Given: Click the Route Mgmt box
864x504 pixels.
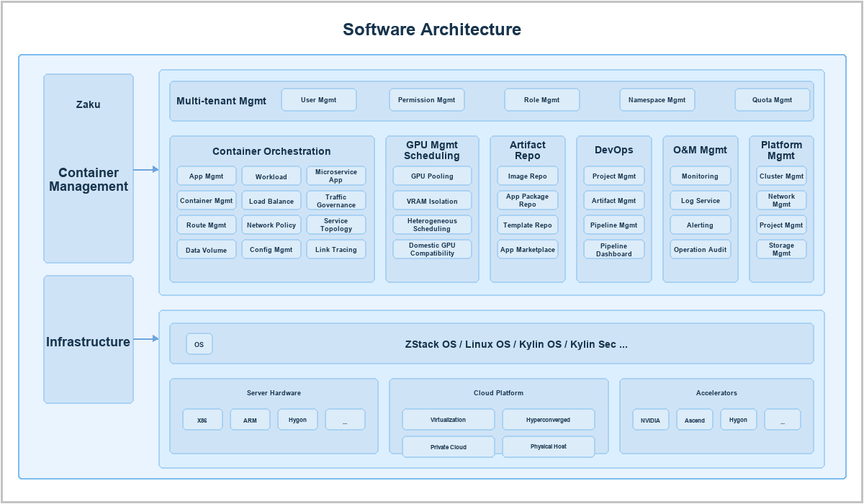Looking at the screenshot, I should tap(207, 225).
